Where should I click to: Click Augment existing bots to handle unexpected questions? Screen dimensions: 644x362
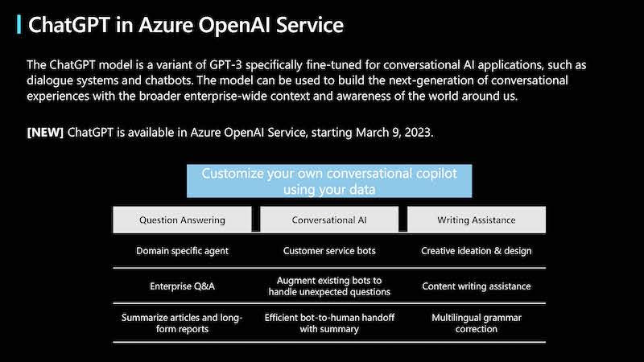click(329, 286)
